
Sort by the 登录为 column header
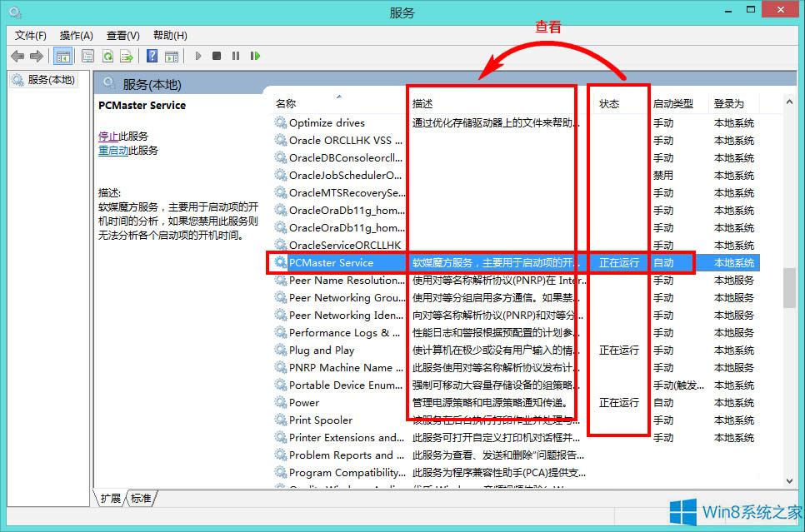[728, 103]
